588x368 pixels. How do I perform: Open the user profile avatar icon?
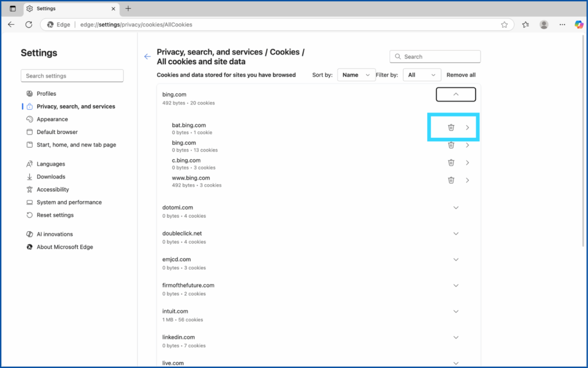544,25
